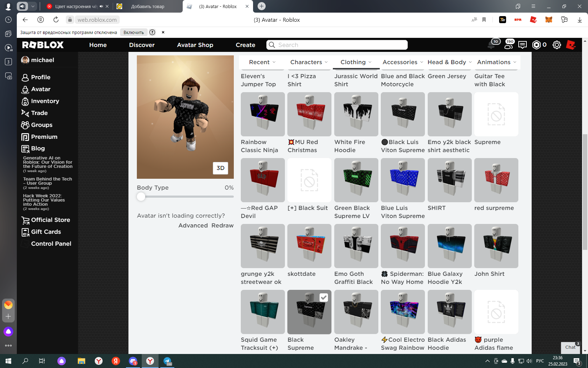This screenshot has width=588, height=368.
Task: Click the Redraw link
Action: 222,225
